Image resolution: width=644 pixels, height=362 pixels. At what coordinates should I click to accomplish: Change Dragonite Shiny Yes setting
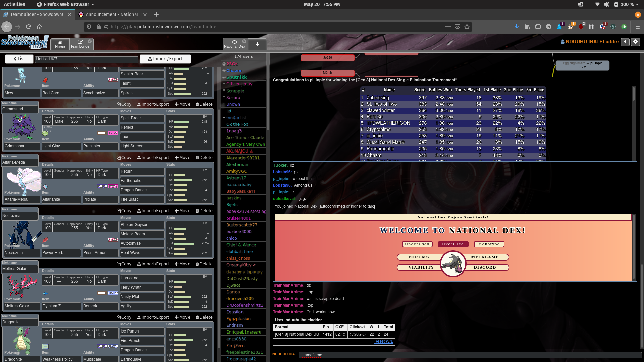coord(89,333)
